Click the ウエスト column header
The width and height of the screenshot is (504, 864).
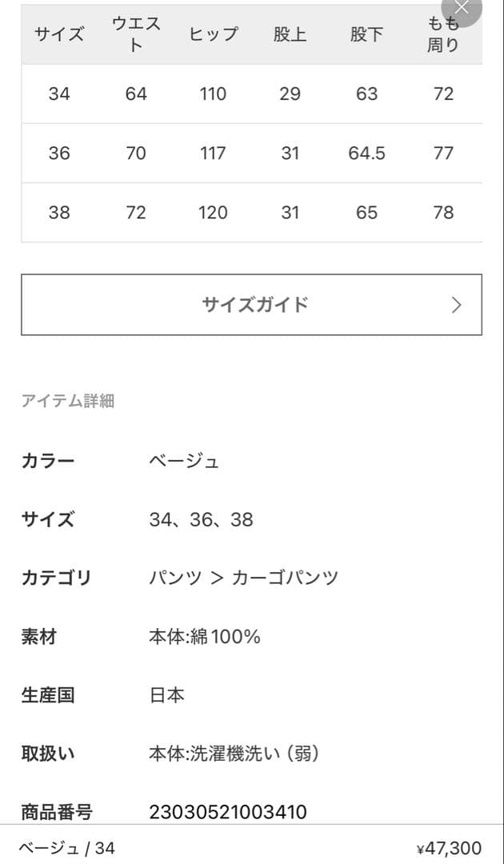[136, 34]
